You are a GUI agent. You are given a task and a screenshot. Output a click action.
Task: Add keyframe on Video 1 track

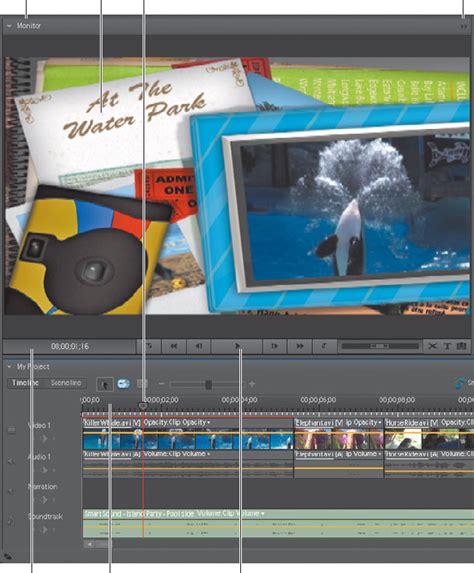(x=43, y=439)
